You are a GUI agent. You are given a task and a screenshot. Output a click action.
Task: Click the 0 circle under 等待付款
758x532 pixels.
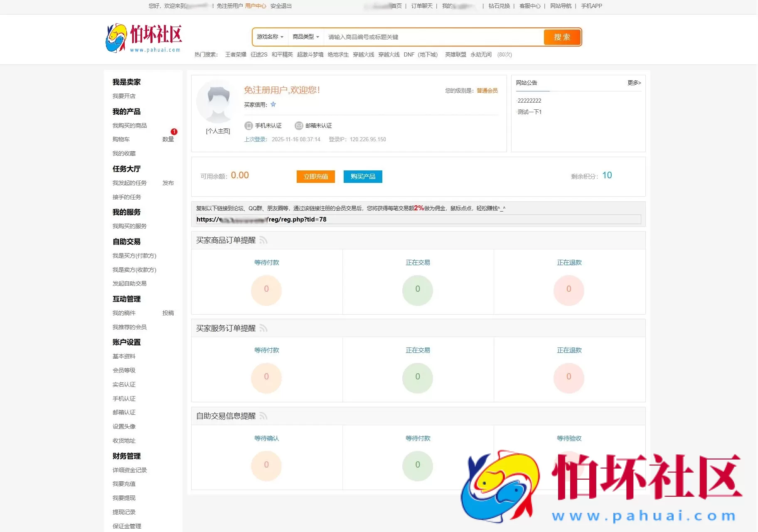click(x=266, y=290)
